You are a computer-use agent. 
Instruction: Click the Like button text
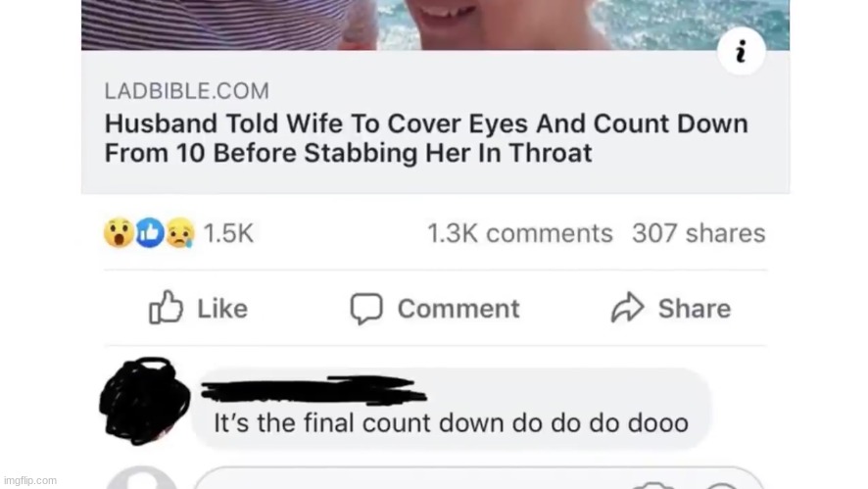222,309
